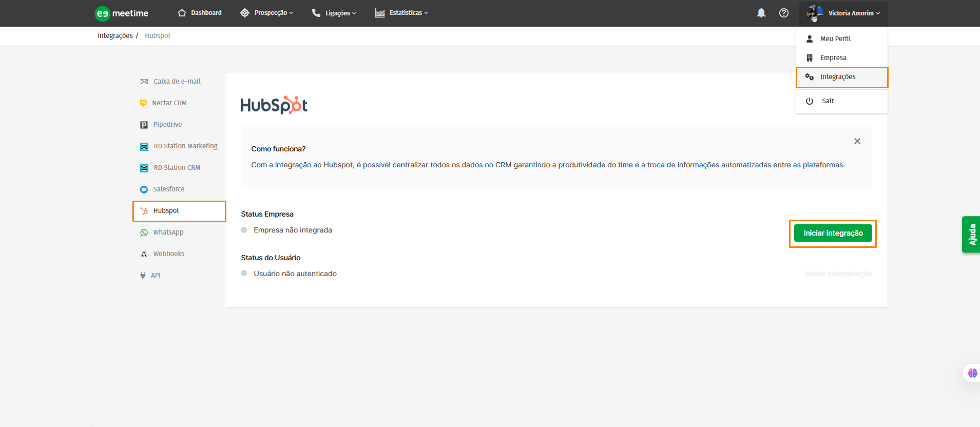
Task: Click the WhatsApp icon
Action: tap(144, 232)
